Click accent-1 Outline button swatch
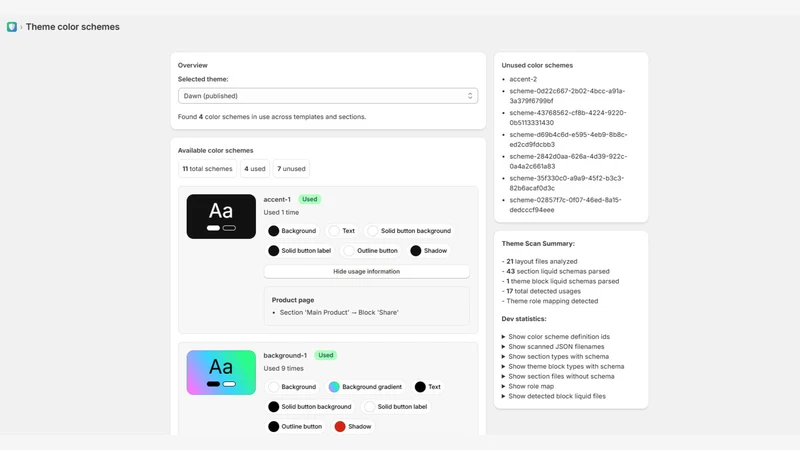This screenshot has height=450, width=800. pyautogui.click(x=349, y=251)
